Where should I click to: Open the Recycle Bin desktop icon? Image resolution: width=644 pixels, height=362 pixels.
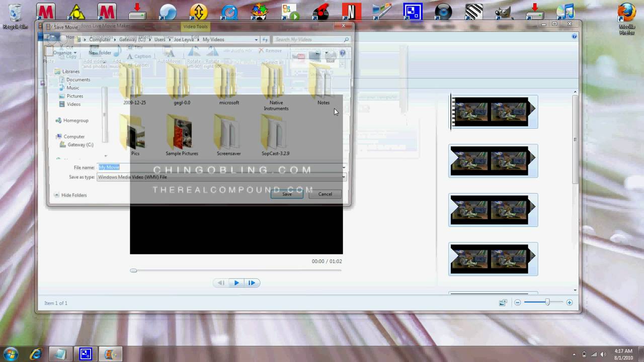(x=15, y=16)
